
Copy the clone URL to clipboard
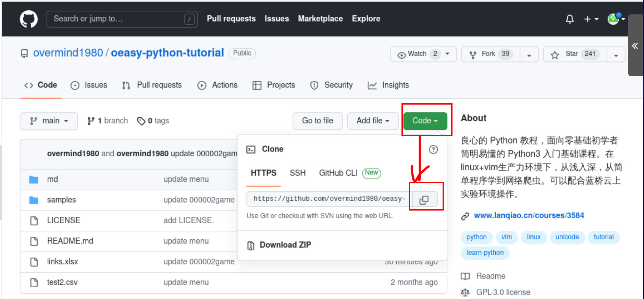(x=424, y=200)
